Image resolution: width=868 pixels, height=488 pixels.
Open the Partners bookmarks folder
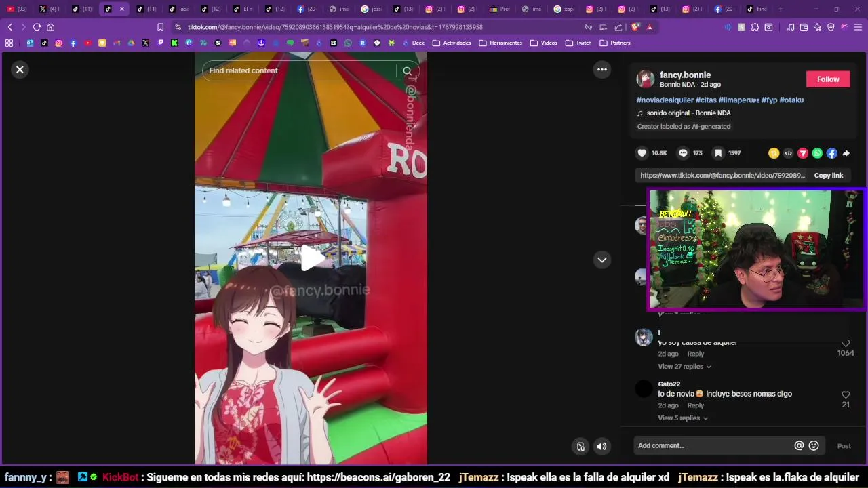(615, 43)
